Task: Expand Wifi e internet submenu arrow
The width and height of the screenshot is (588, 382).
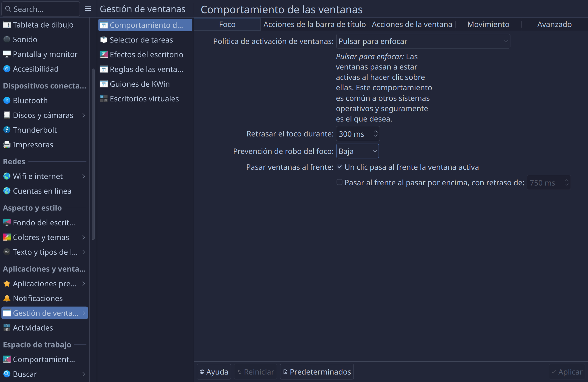Action: [x=84, y=176]
